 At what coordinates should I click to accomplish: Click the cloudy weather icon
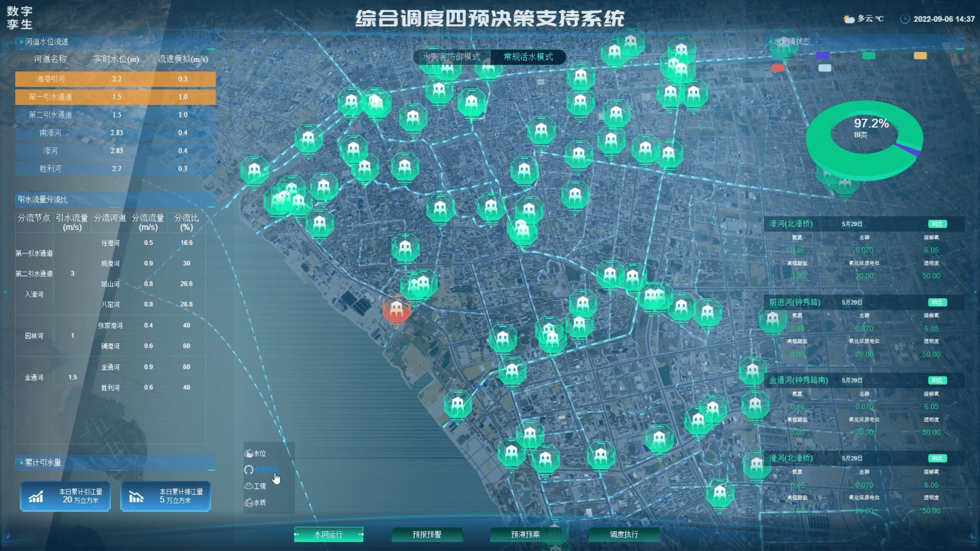coord(848,19)
